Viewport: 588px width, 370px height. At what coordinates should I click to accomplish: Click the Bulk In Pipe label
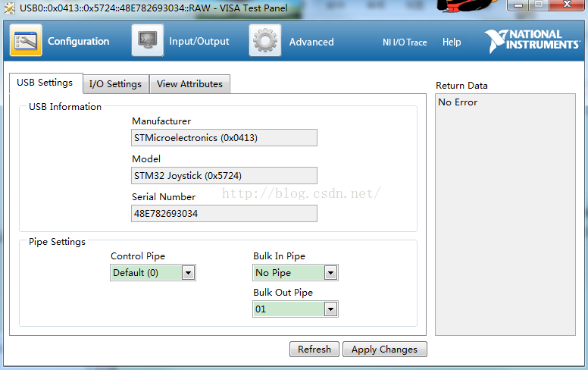(x=280, y=256)
